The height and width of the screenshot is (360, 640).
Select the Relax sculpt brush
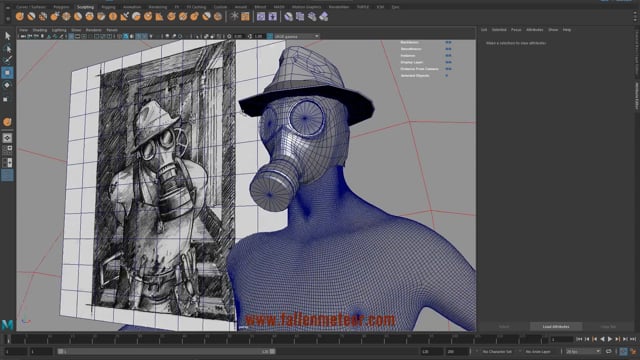pos(43,17)
